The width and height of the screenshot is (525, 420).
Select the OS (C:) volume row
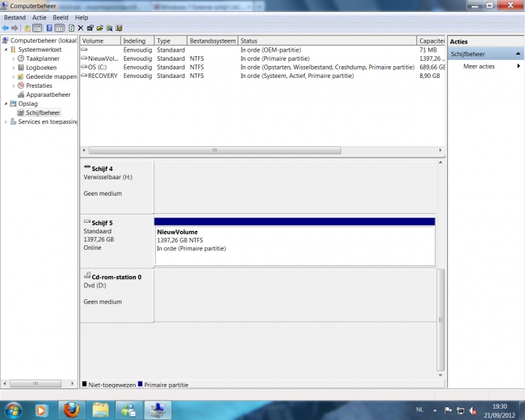click(x=262, y=67)
